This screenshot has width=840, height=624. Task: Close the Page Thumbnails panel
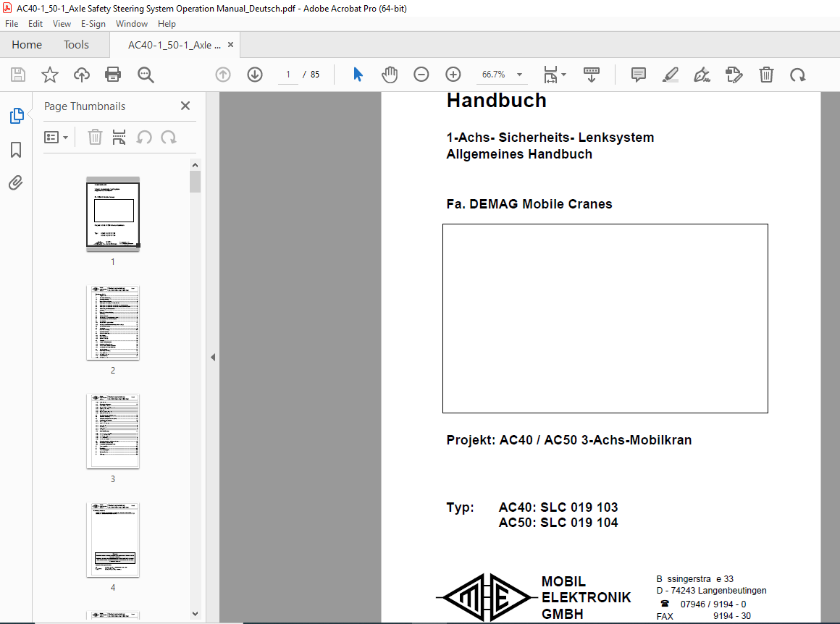pos(185,106)
